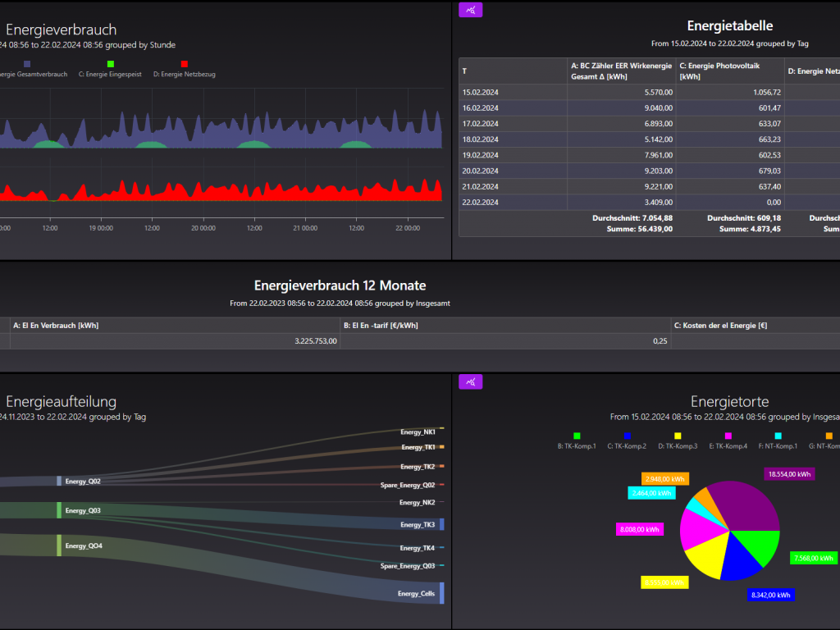
Task: Click the Energy_Cells Sankey node
Action: [x=441, y=593]
